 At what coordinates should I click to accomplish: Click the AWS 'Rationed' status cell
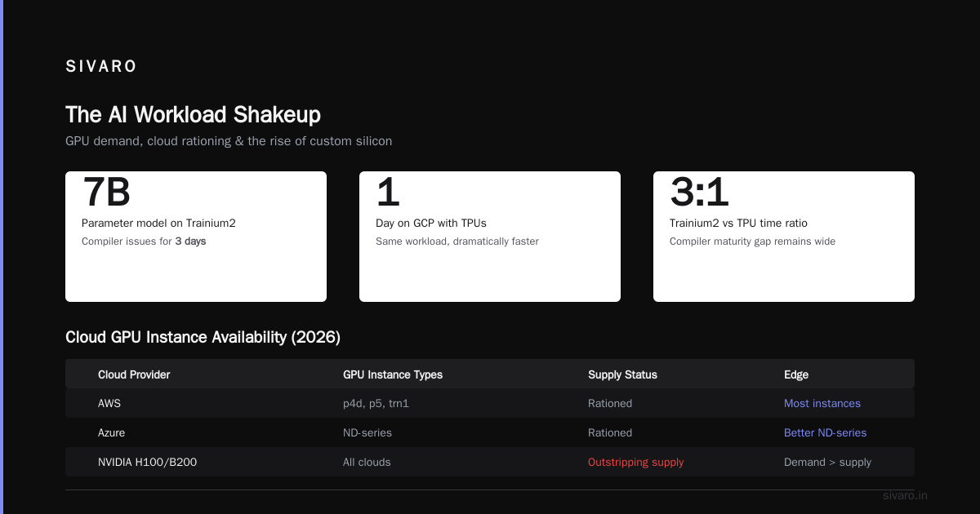[x=610, y=403]
